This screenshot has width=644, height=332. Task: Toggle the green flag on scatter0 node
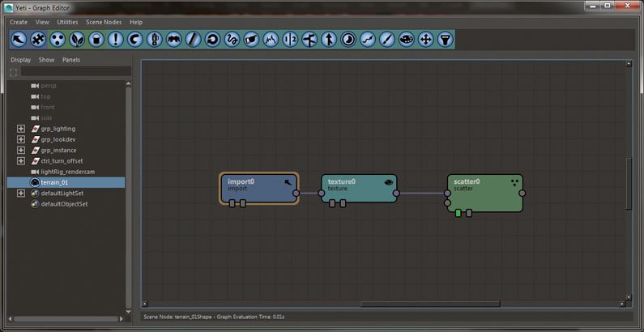coord(458,213)
